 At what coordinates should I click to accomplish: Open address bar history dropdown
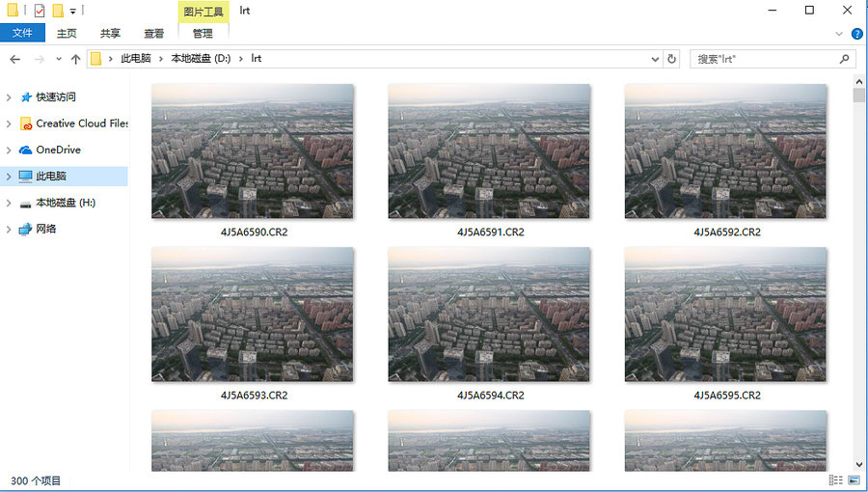tap(655, 59)
